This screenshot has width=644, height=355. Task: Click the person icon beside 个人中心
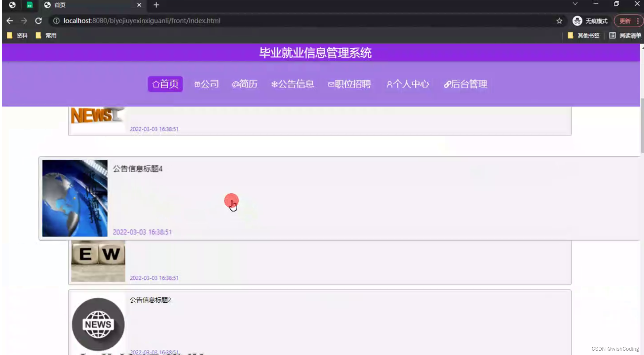(x=389, y=84)
